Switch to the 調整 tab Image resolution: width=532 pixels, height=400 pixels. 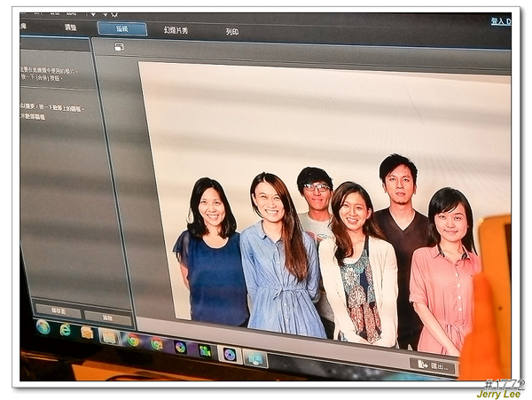point(70,27)
